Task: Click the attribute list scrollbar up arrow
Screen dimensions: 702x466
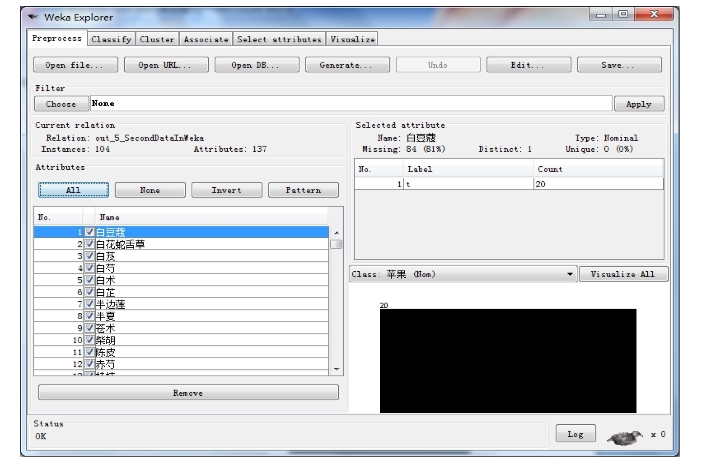Action: click(336, 233)
